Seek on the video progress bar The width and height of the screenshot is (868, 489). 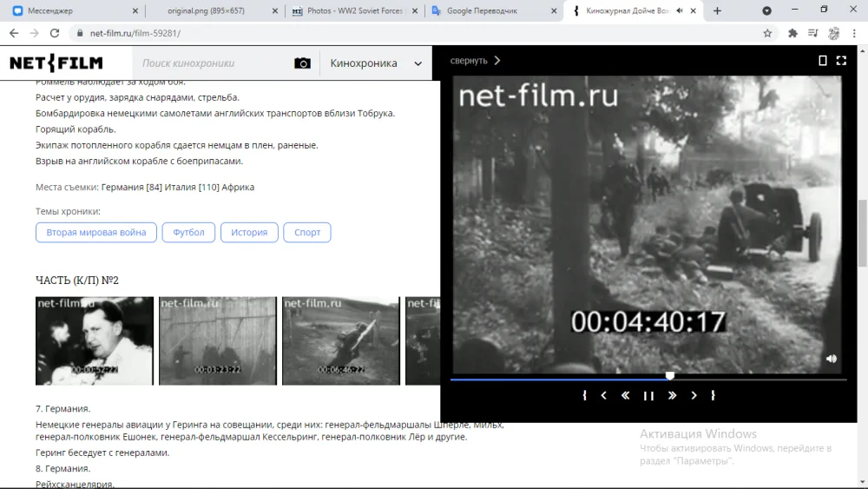point(648,380)
